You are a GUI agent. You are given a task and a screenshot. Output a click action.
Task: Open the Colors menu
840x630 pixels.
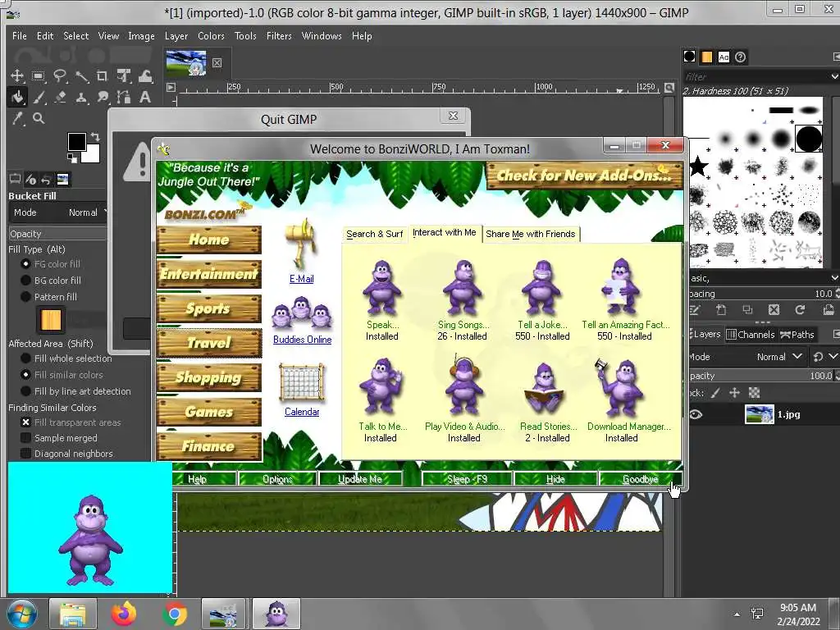point(211,36)
